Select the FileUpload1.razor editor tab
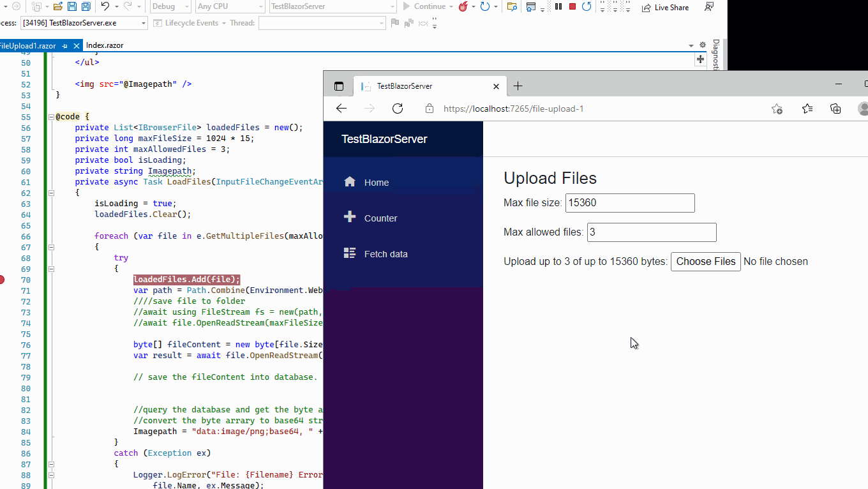The image size is (868, 489). pyautogui.click(x=28, y=46)
